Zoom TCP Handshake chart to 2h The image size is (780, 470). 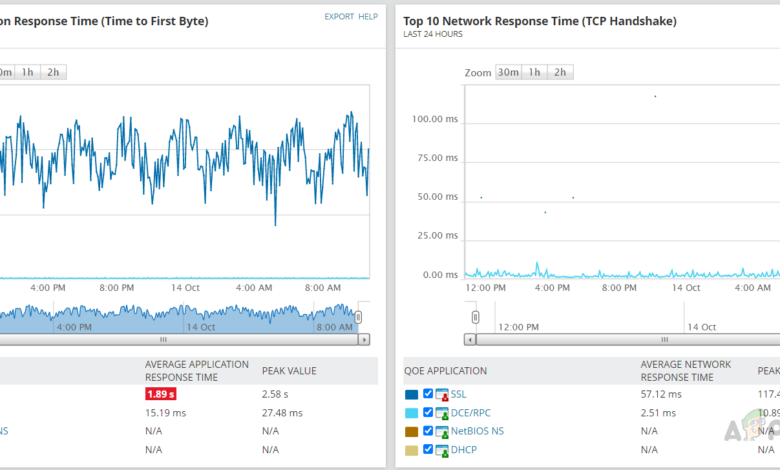click(560, 72)
